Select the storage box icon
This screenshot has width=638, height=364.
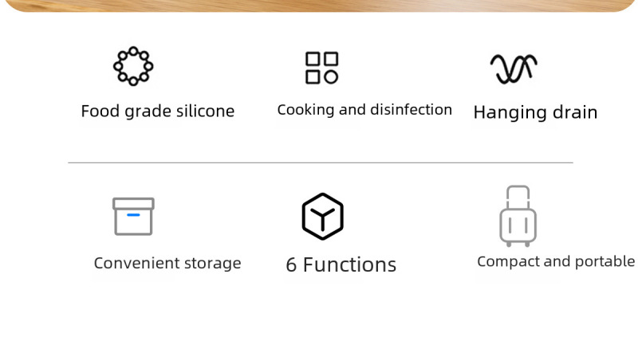pyautogui.click(x=133, y=216)
